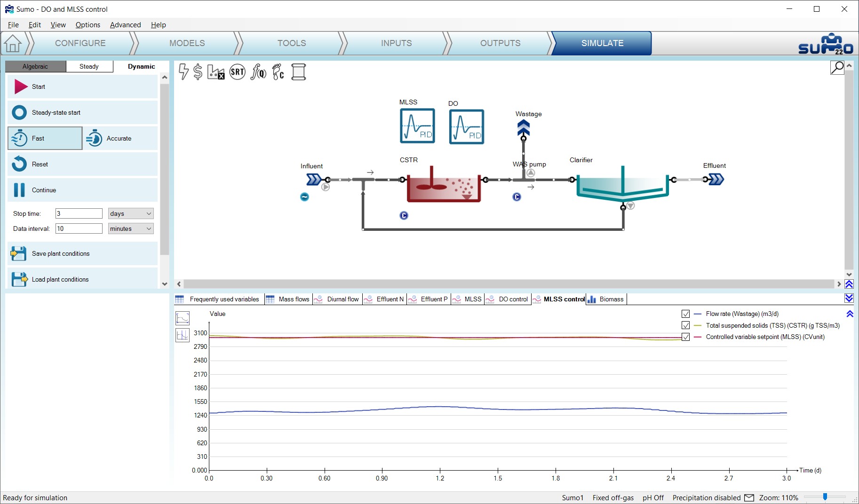The image size is (859, 504).
Task: Click the magnifier search icon on canvas
Action: (837, 68)
